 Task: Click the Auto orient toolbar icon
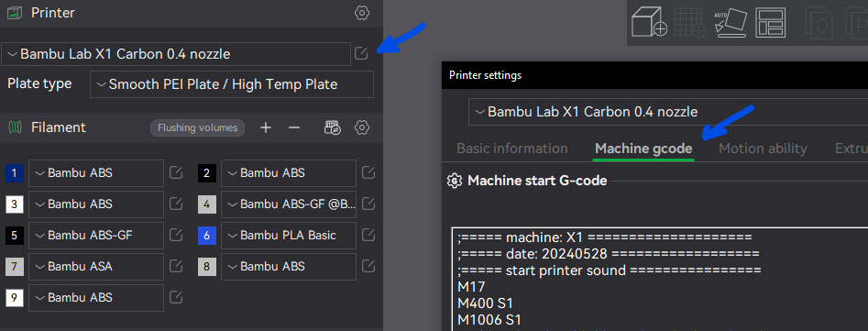pos(731,22)
